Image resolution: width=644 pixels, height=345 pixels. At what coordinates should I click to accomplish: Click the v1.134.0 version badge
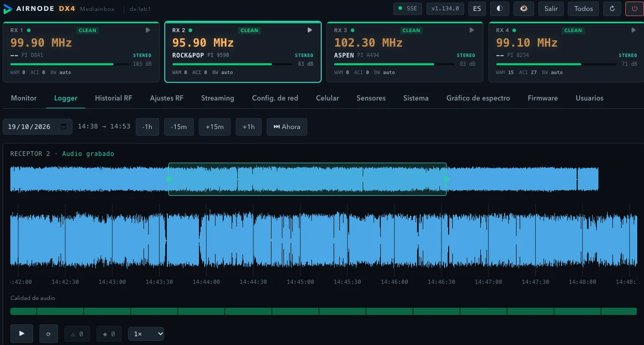click(x=445, y=9)
